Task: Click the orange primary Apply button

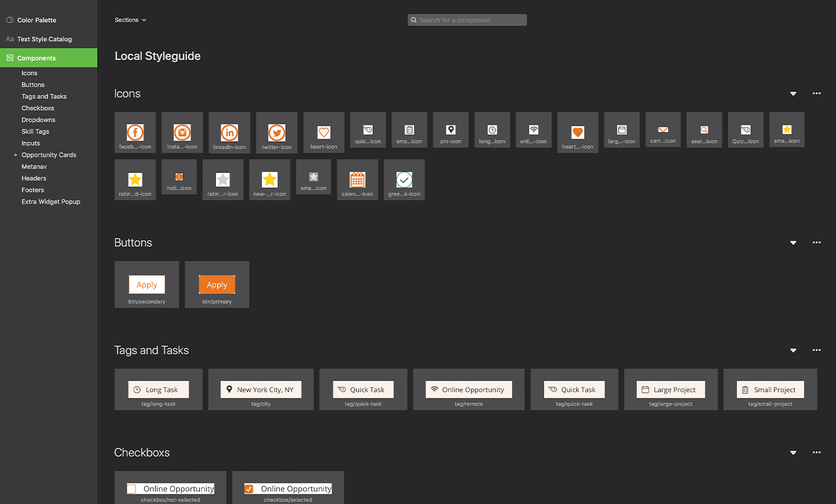Action: 217,285
